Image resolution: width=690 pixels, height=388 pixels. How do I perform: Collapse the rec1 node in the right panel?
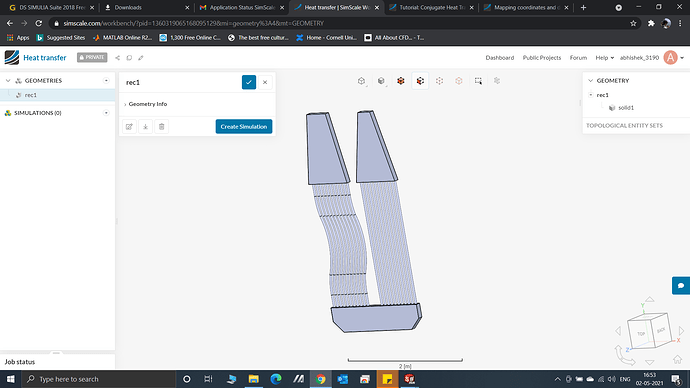[x=591, y=95]
